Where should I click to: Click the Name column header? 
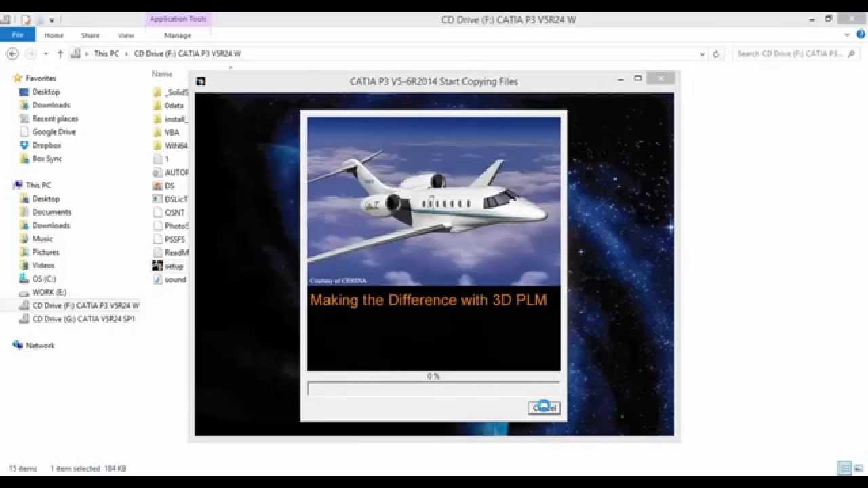coord(162,74)
